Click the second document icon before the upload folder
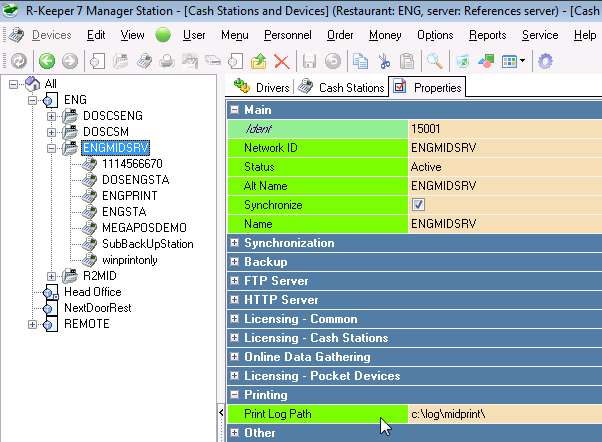This screenshot has height=442, width=602. pos(236,61)
